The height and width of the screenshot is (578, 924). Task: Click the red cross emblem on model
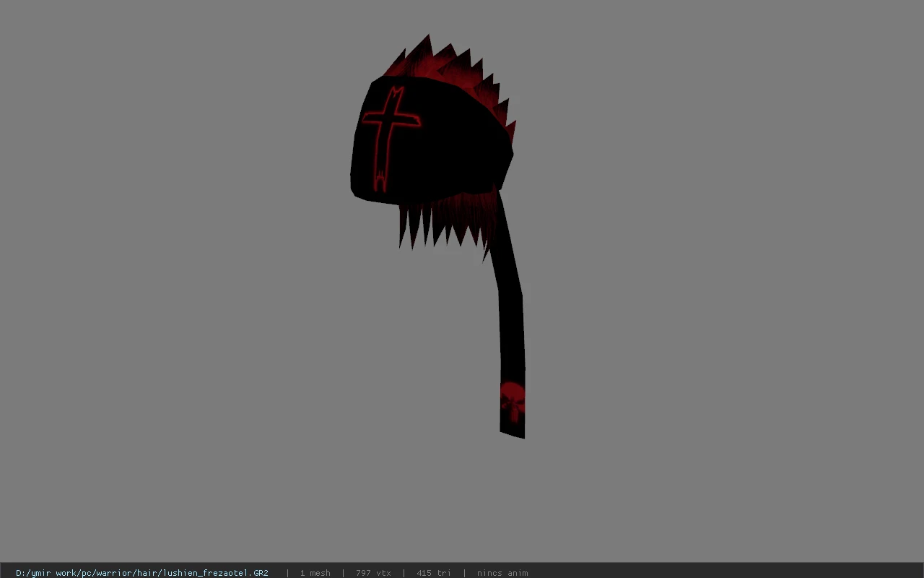391,139
